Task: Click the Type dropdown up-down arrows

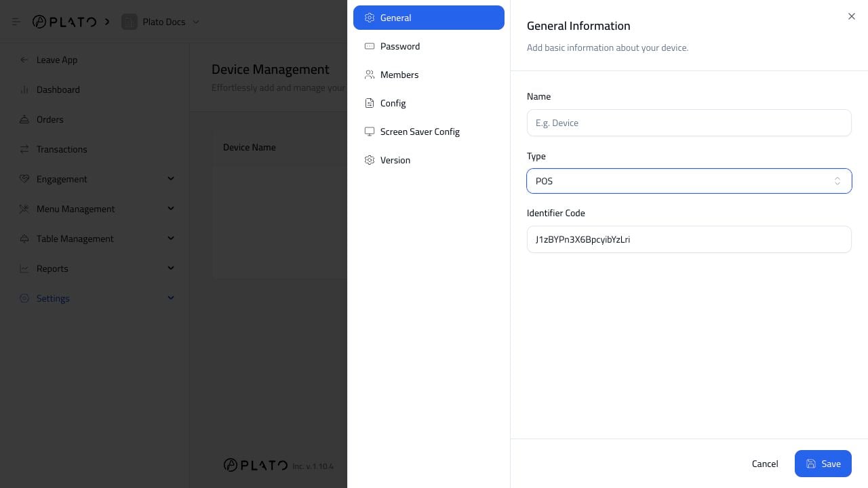Action: tap(837, 181)
